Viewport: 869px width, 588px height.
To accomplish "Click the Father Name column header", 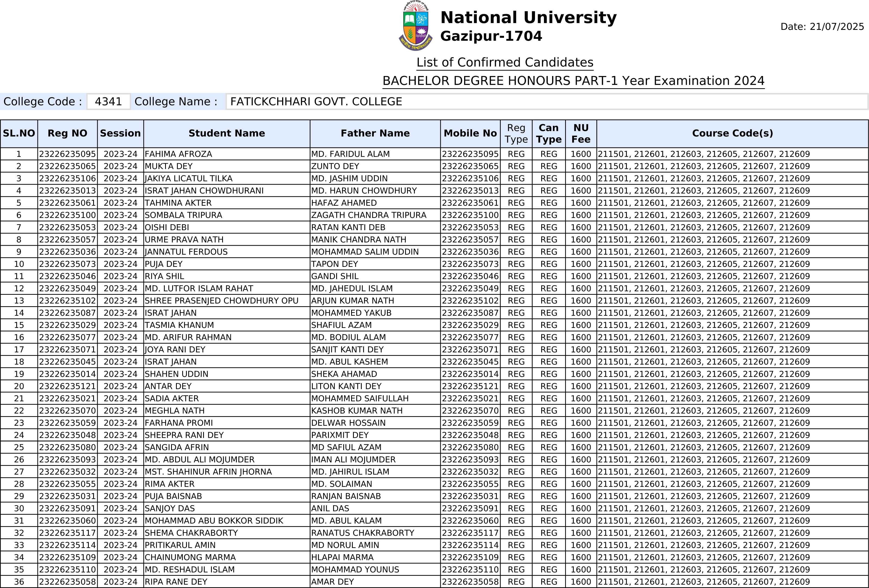I will (375, 134).
